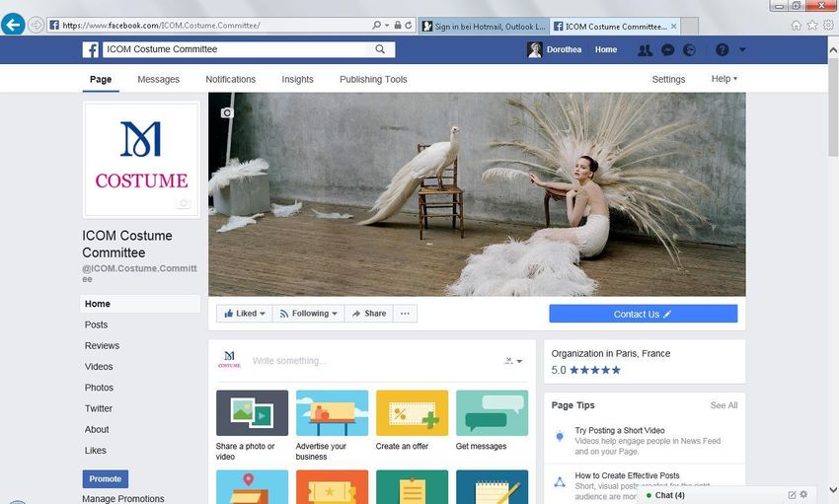Click the vertical scrollbar down arrow
This screenshot has height=504, width=839.
pos(833,489)
